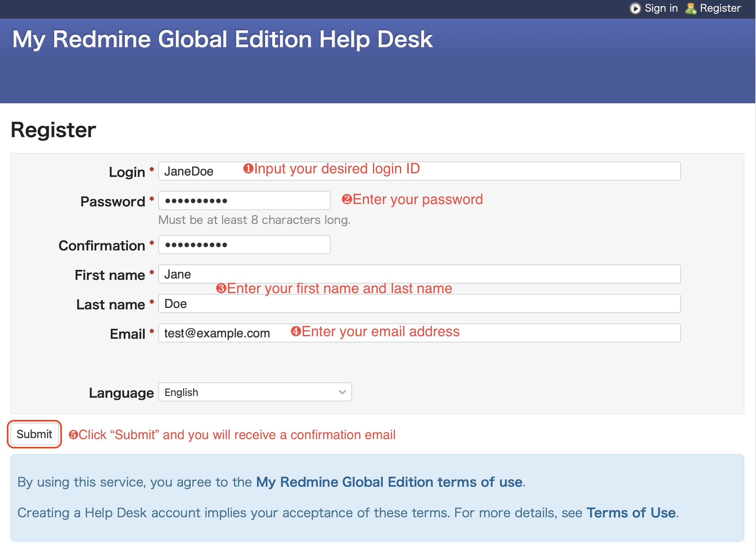Image resolution: width=756 pixels, height=555 pixels.
Task: Open the Language dropdown
Action: coord(255,392)
